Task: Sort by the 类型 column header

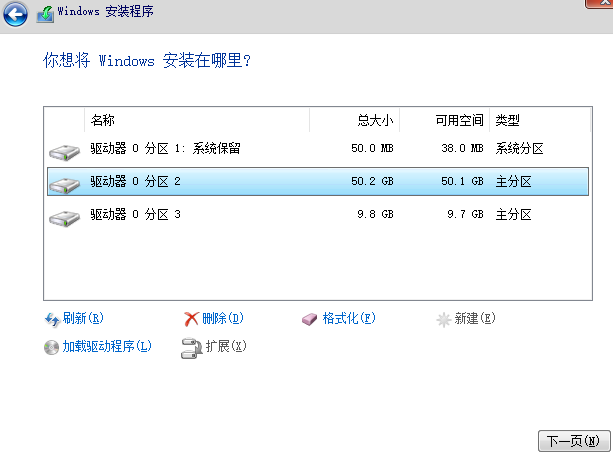Action: [508, 120]
